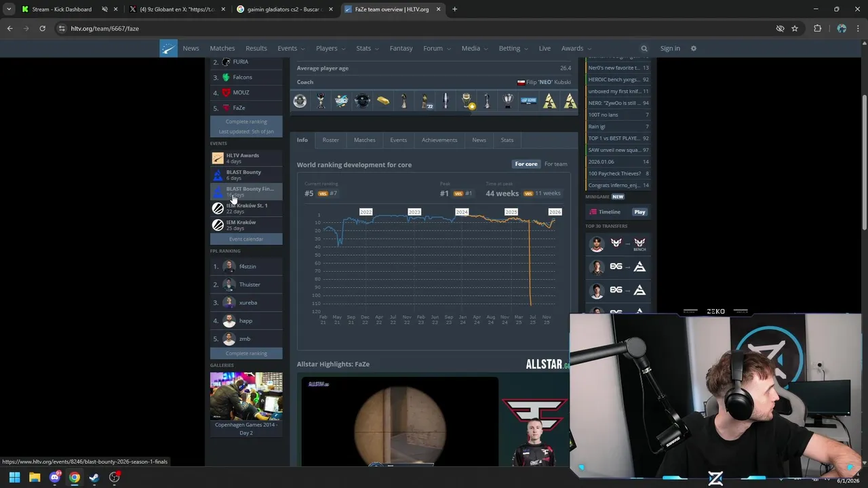This screenshot has width=868, height=488.
Task: Click the HLTV logo home icon
Action: click(168, 48)
